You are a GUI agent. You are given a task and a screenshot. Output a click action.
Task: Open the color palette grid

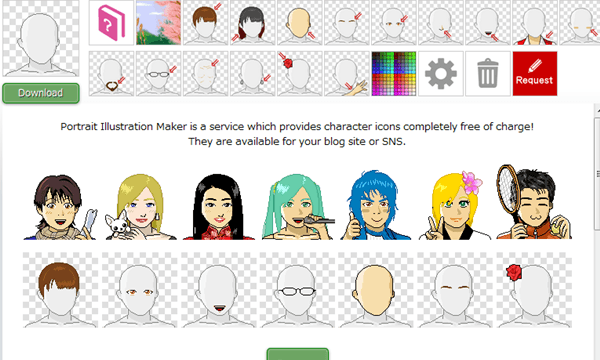tap(394, 73)
